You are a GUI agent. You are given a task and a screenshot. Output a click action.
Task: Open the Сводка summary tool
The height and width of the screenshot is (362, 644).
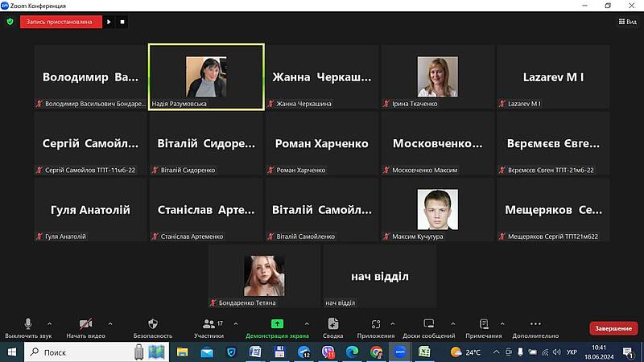(x=332, y=327)
